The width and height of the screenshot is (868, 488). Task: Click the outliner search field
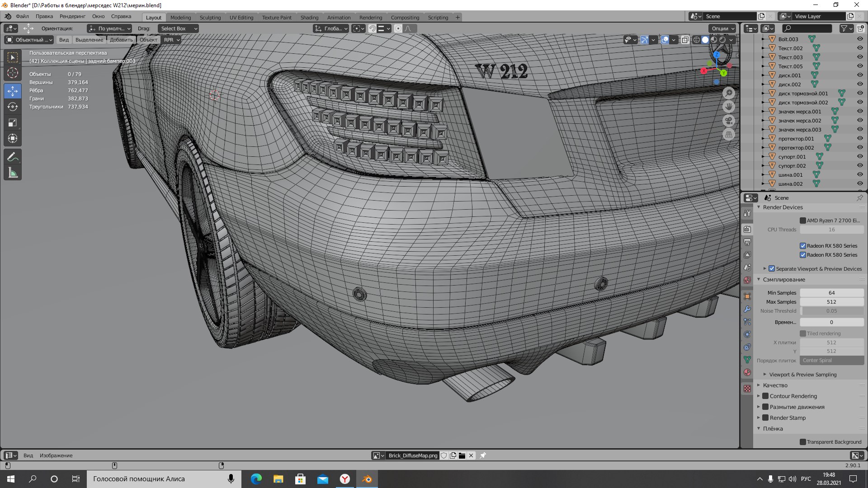(807, 28)
